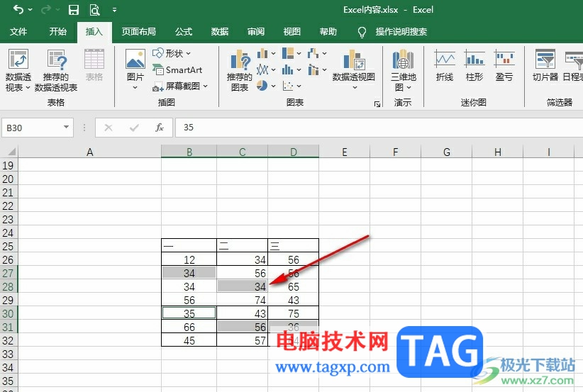Expand the customize quick access toolbar arrow
The width and height of the screenshot is (583, 392).
tap(114, 10)
